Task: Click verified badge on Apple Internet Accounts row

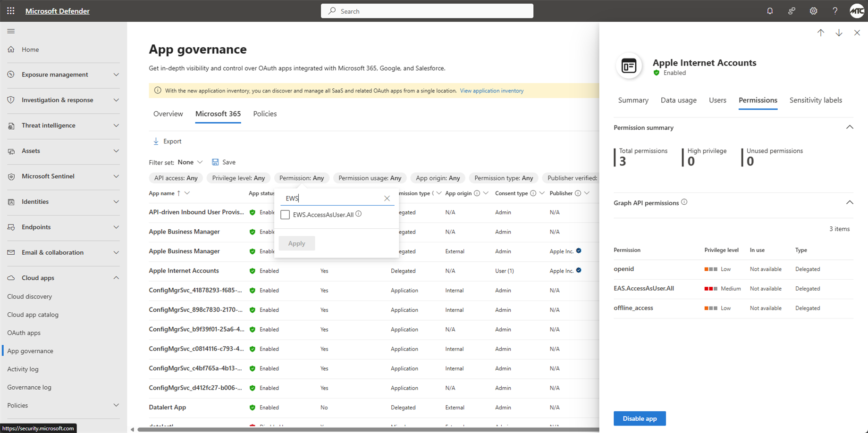Action: tap(579, 270)
